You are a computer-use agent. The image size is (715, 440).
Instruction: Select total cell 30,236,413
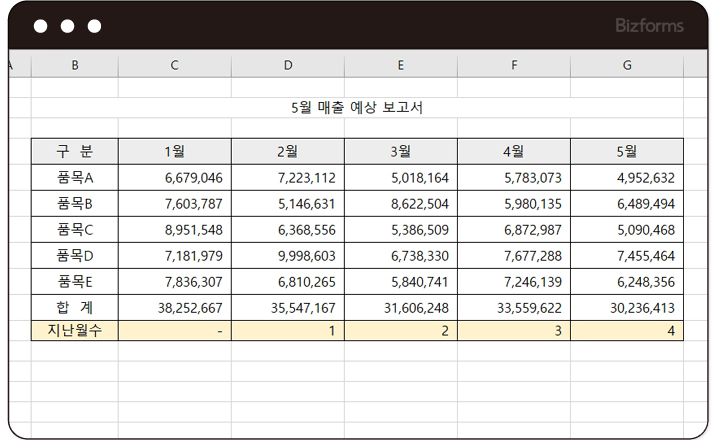pyautogui.click(x=627, y=307)
